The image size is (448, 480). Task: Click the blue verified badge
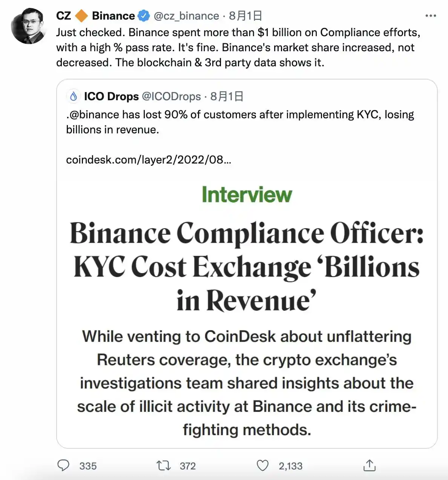[143, 16]
